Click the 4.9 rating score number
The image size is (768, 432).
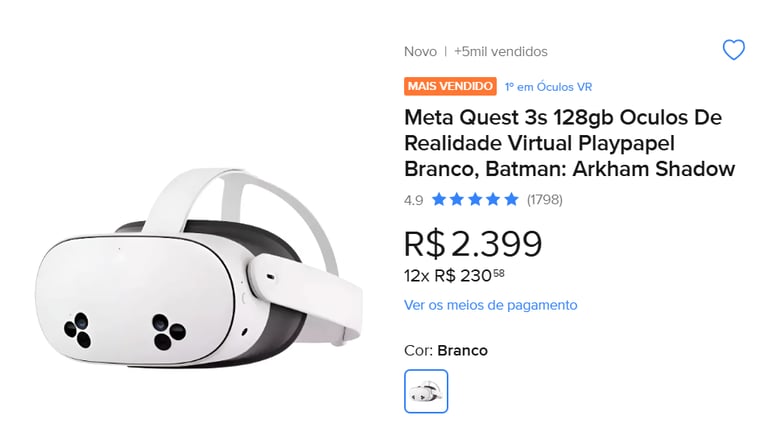coord(413,200)
